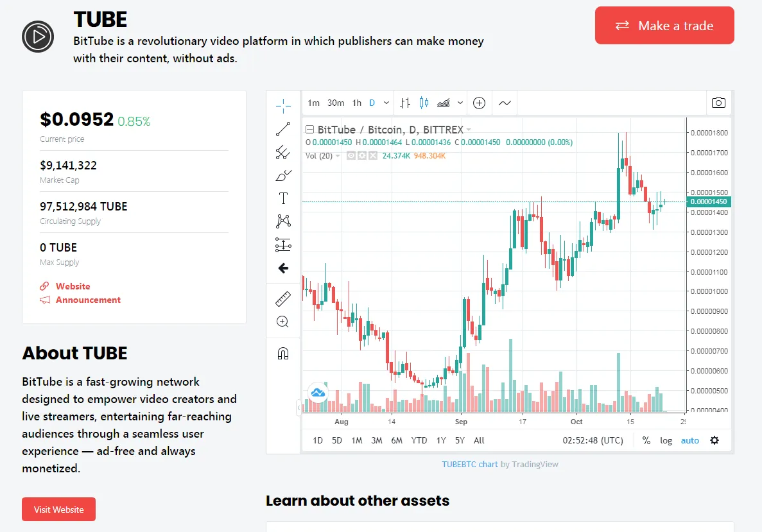Toggle auto scale on chart
This screenshot has height=532, width=762.
coord(689,441)
